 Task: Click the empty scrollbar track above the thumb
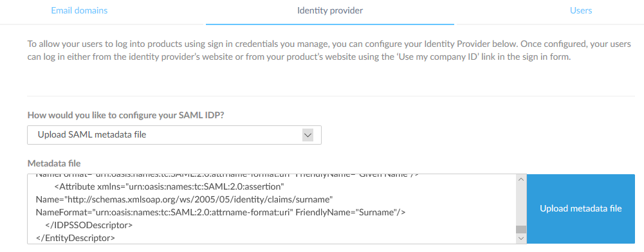click(520, 204)
